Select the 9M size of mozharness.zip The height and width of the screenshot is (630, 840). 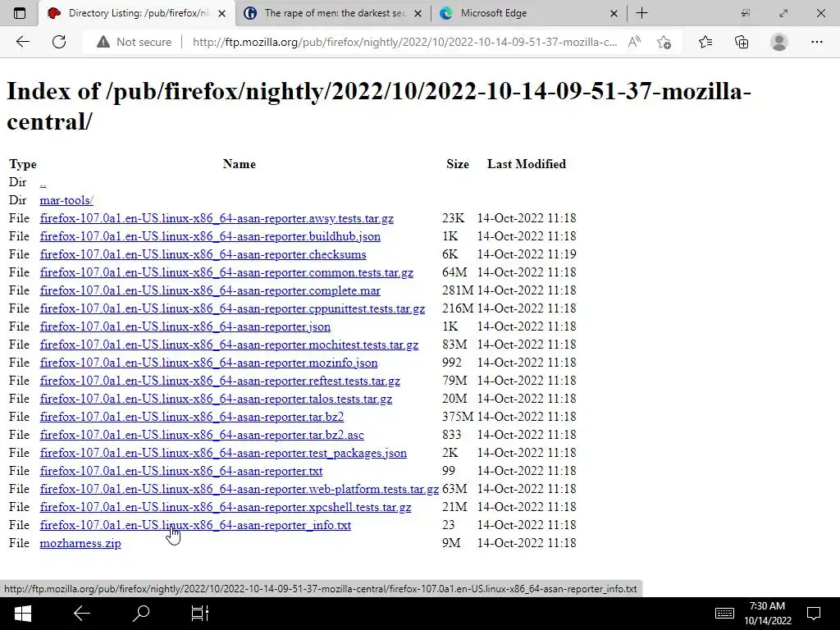(x=451, y=543)
